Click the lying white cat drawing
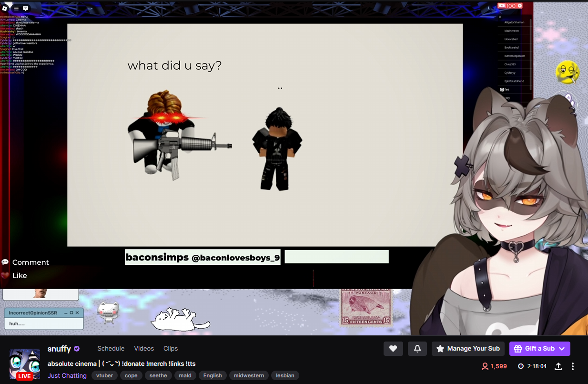This screenshot has width=588, height=384. [x=180, y=319]
